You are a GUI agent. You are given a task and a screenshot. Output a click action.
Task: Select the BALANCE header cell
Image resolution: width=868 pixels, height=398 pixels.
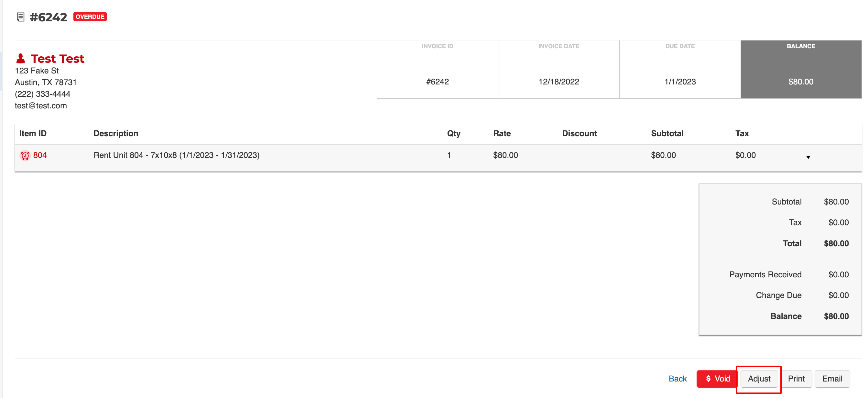tap(801, 46)
